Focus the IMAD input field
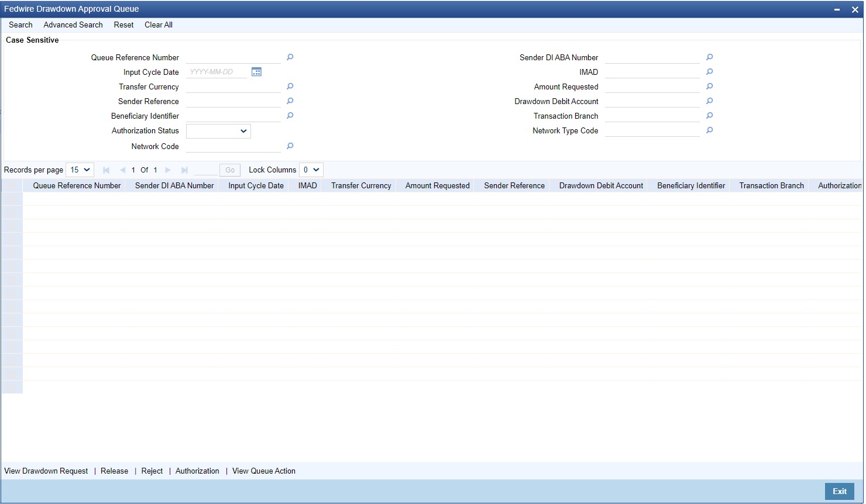 click(x=652, y=72)
